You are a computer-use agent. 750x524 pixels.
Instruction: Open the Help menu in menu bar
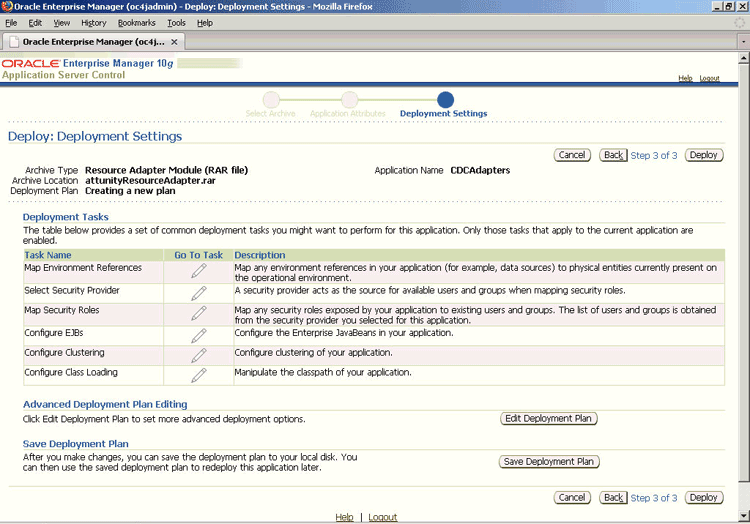[x=205, y=23]
